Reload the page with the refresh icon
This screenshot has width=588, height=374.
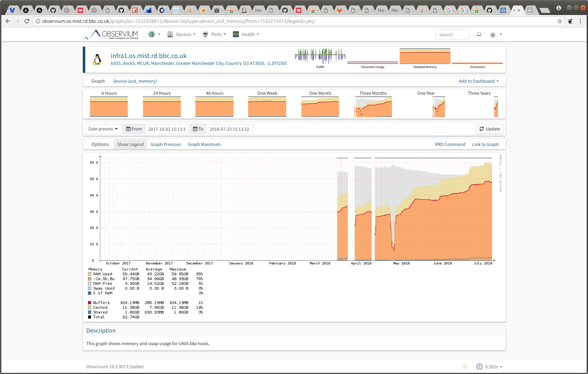pos(27,21)
